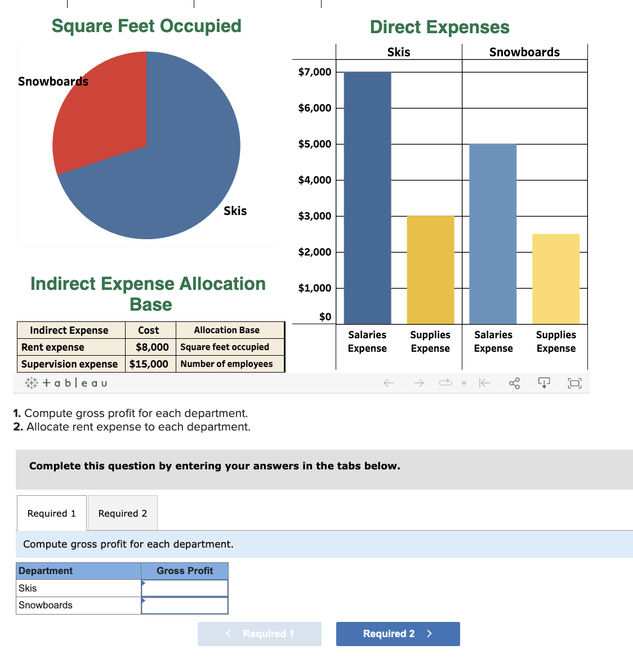Click the Tableau revert icon
Viewport: 633px width, 672px height.
click(485, 383)
